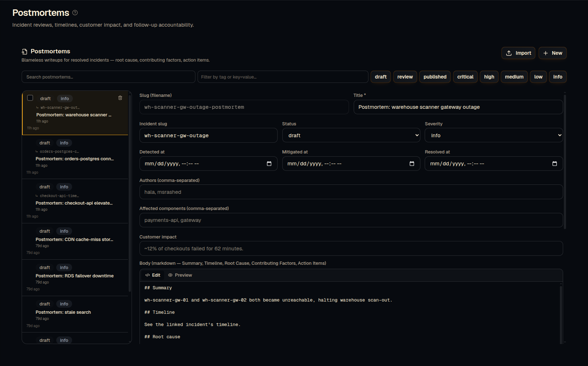This screenshot has width=588, height=366.
Task: Create a New postmortem
Action: click(553, 53)
